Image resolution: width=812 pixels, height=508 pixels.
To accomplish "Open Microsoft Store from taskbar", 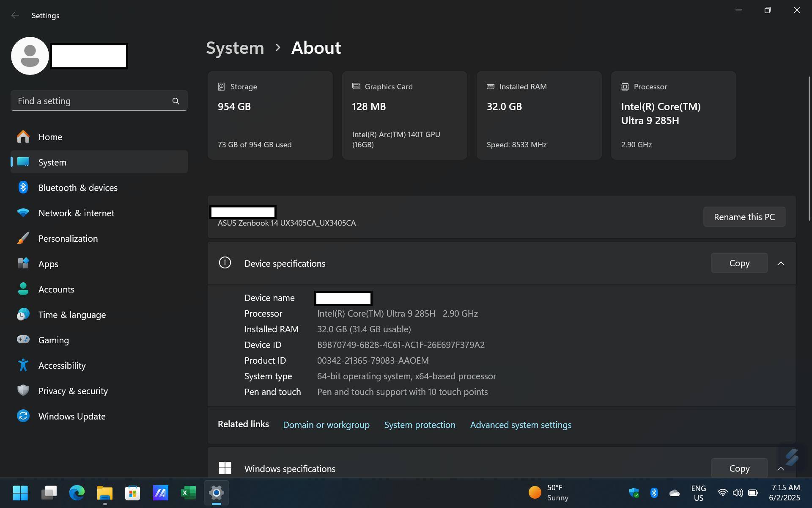I will [132, 493].
